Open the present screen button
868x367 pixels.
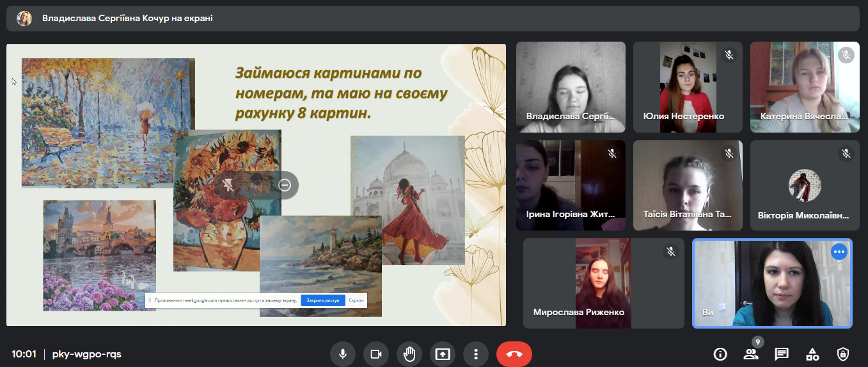tap(443, 354)
